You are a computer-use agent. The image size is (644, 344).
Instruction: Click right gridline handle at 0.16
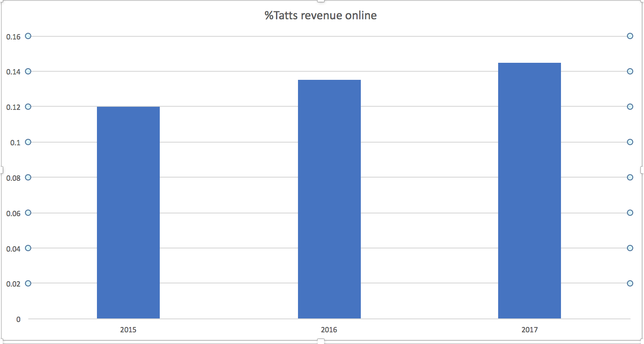630,36
